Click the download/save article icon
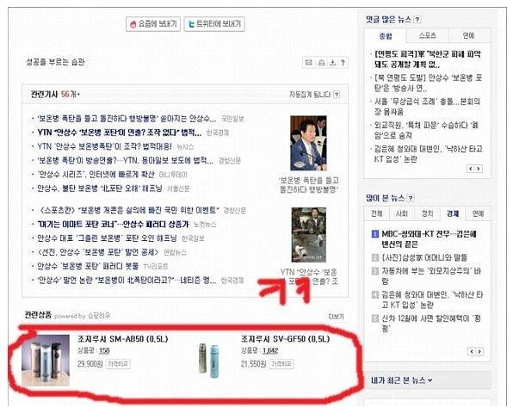This screenshot has width=513, height=420. 332,63
